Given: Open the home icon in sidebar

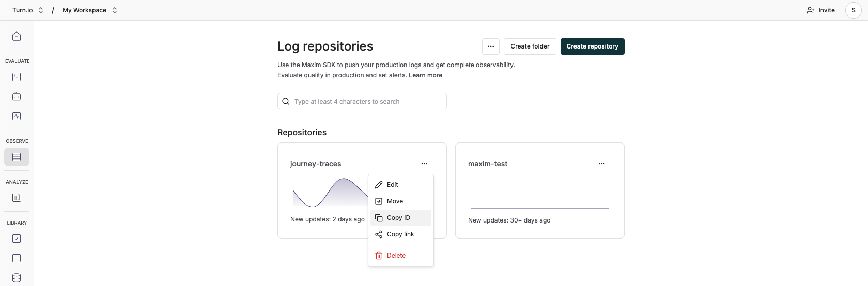Looking at the screenshot, I should click(x=17, y=36).
